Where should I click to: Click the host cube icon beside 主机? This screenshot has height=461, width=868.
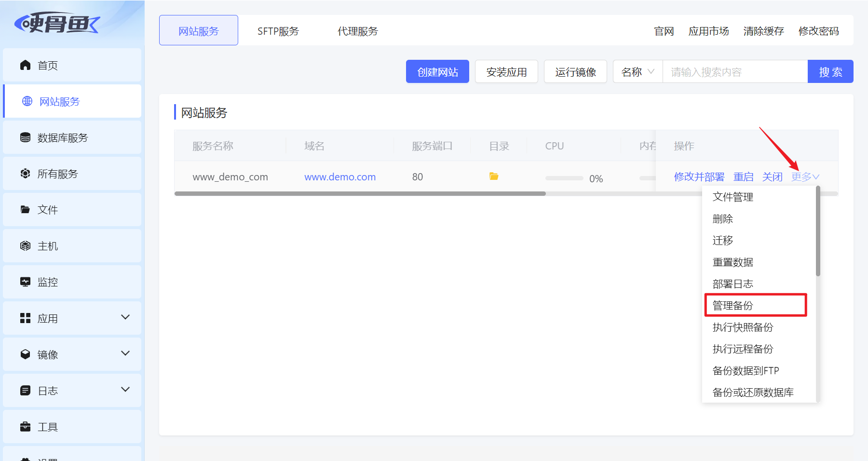pos(25,246)
